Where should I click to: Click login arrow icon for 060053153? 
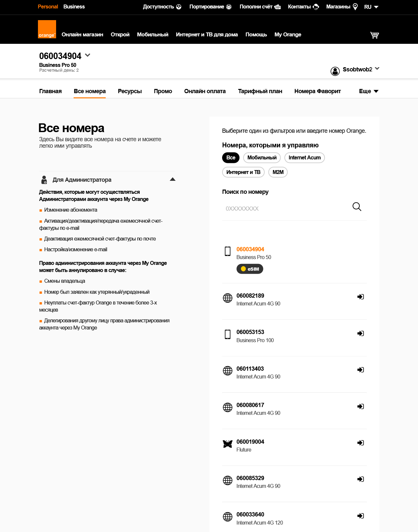pyautogui.click(x=360, y=333)
